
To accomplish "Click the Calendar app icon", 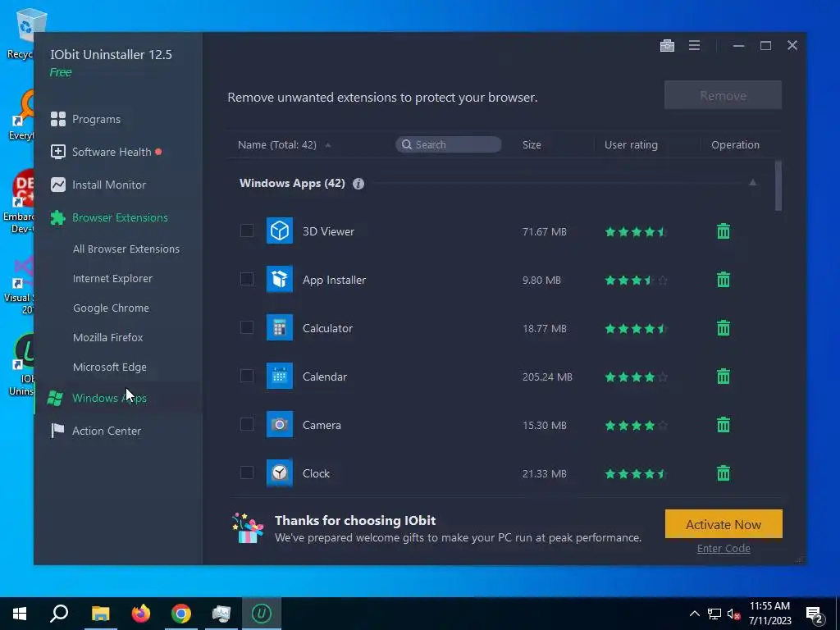I will point(280,376).
